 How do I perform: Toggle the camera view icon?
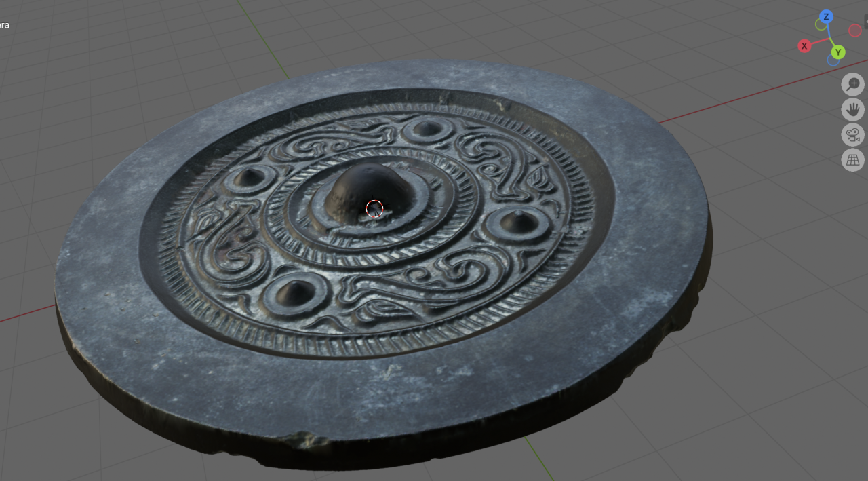[x=852, y=134]
